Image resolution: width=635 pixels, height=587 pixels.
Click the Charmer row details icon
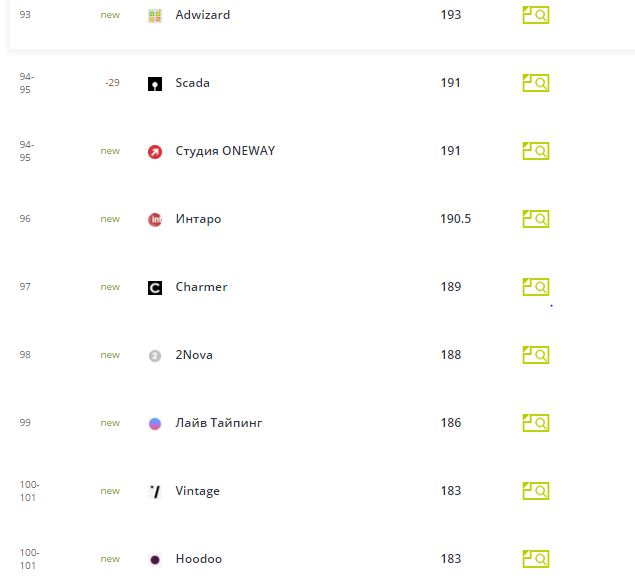pyautogui.click(x=536, y=287)
